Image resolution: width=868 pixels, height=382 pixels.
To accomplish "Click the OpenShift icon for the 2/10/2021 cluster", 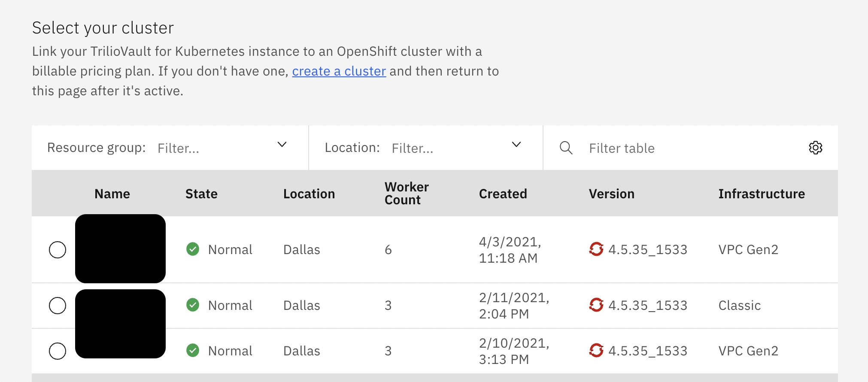I will 596,350.
